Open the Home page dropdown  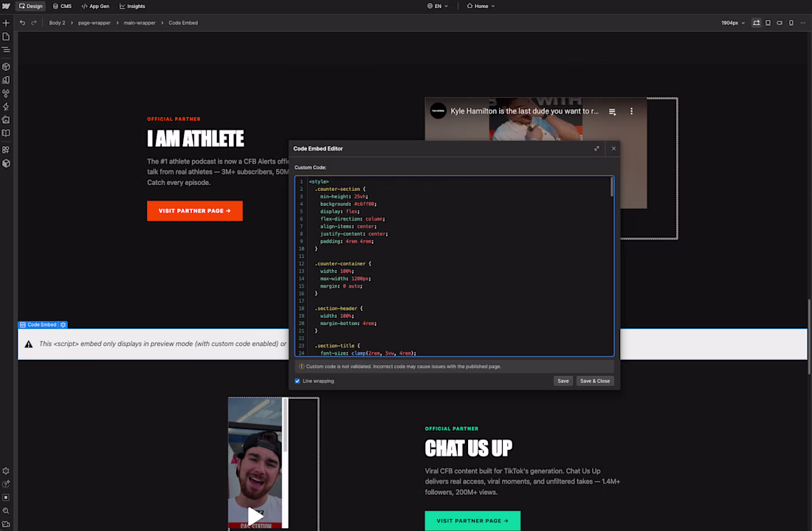coord(481,6)
